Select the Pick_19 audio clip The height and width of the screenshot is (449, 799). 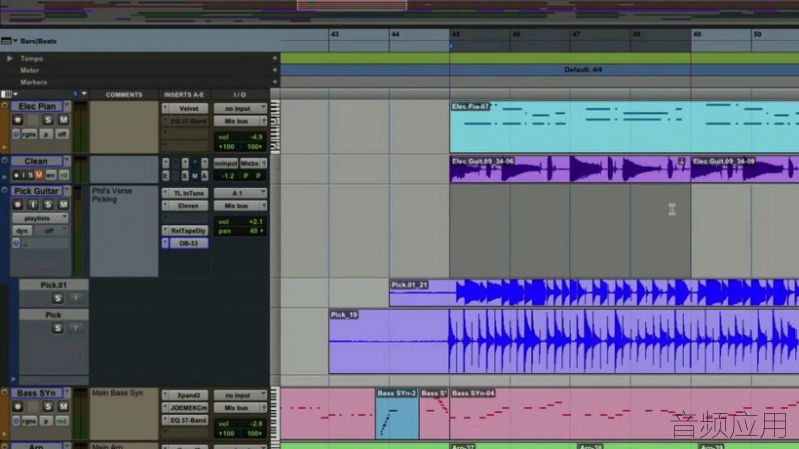[564, 341]
